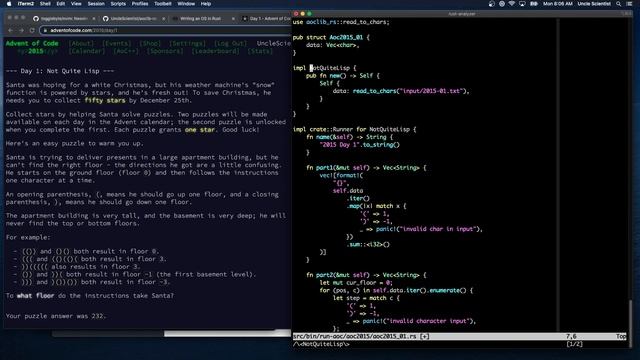Click the '2015 Day 1' string in code
Screen dimensions: 640x360
click(x=340, y=145)
